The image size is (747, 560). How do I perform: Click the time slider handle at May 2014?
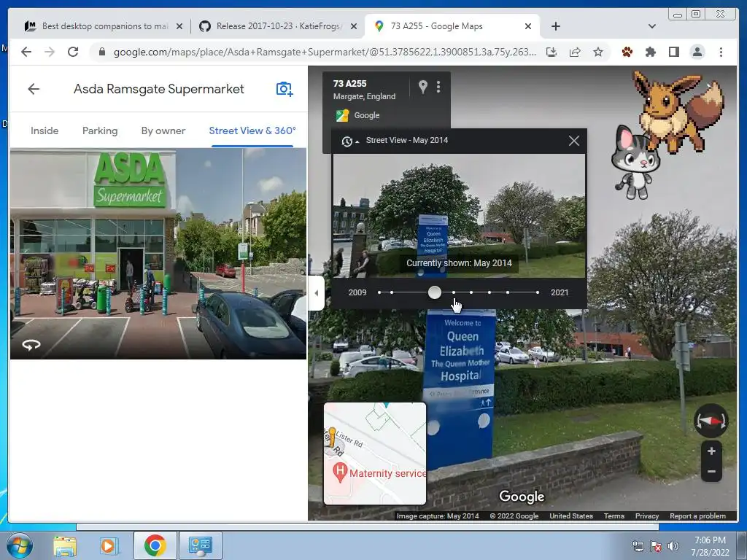[435, 292]
